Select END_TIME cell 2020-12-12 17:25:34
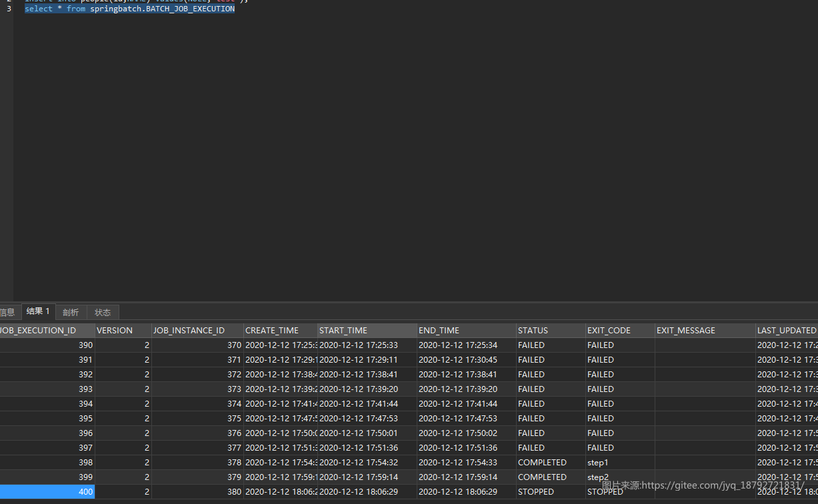 click(467, 345)
